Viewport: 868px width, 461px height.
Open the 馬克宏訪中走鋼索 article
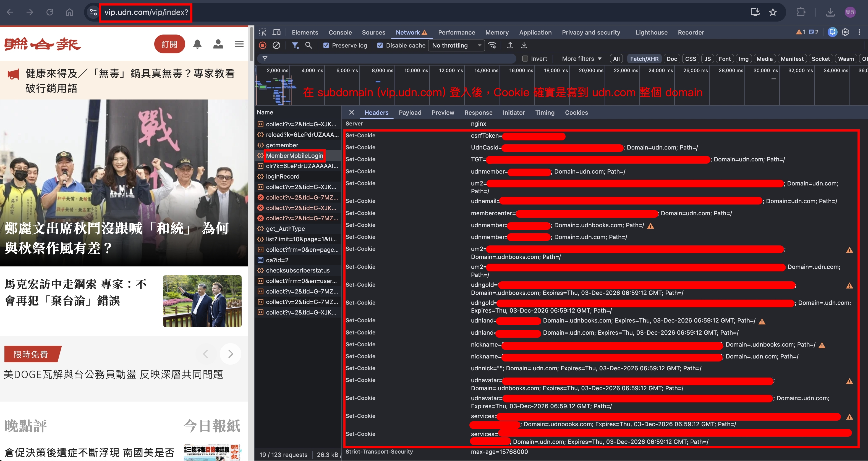(x=76, y=292)
